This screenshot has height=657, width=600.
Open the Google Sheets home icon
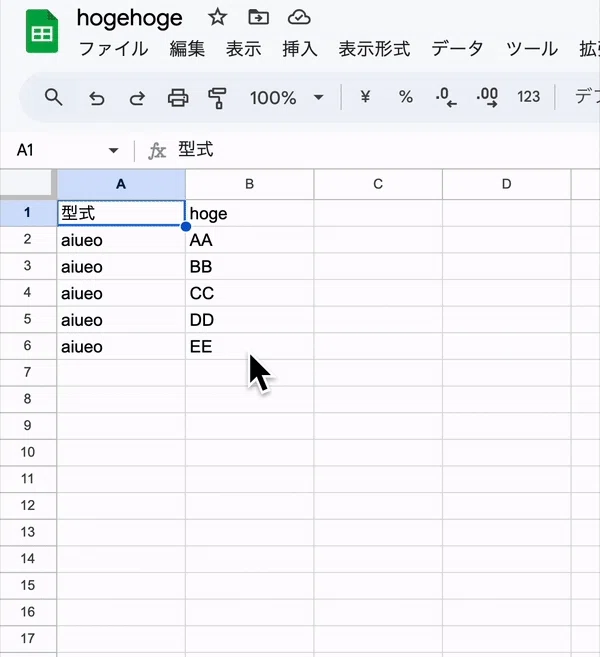click(x=42, y=31)
